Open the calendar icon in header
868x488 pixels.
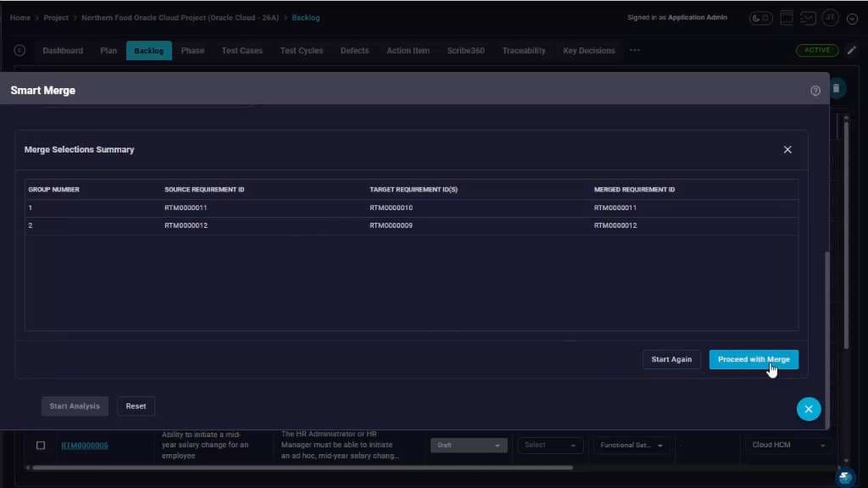coord(787,18)
